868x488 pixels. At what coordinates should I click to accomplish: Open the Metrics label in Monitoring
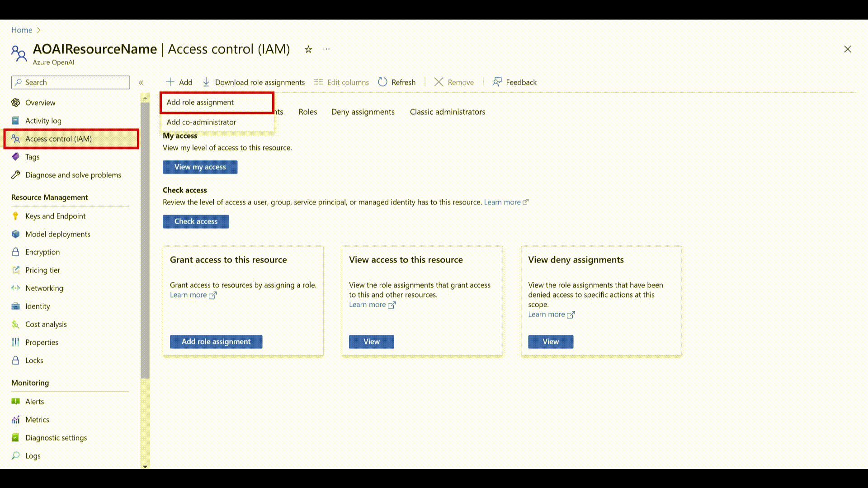(37, 420)
